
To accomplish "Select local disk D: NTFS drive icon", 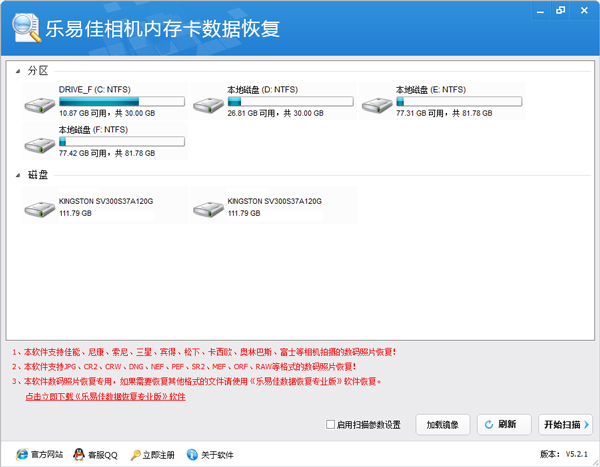I will click(x=209, y=103).
